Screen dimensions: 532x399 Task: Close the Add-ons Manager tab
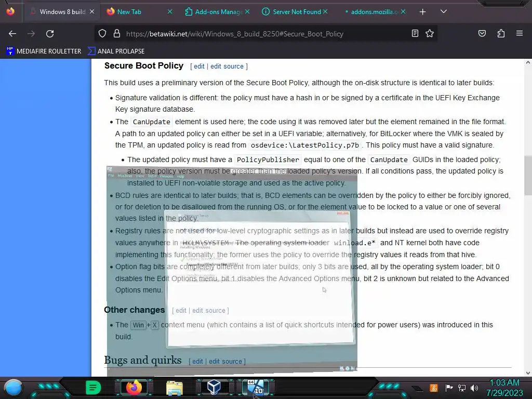pos(247,11)
